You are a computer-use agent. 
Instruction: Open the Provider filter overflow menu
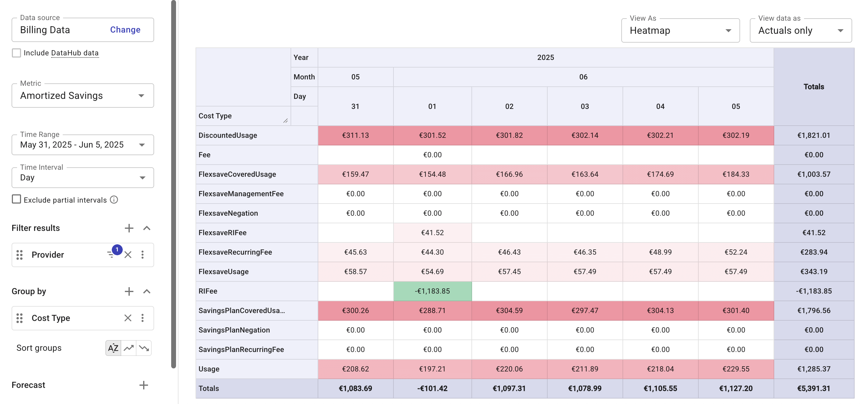(143, 255)
